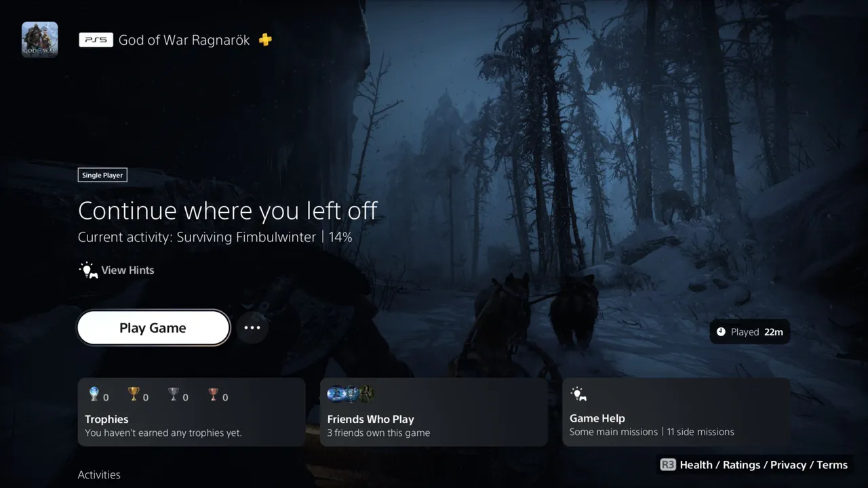Click the gold trophy icon

click(x=134, y=394)
